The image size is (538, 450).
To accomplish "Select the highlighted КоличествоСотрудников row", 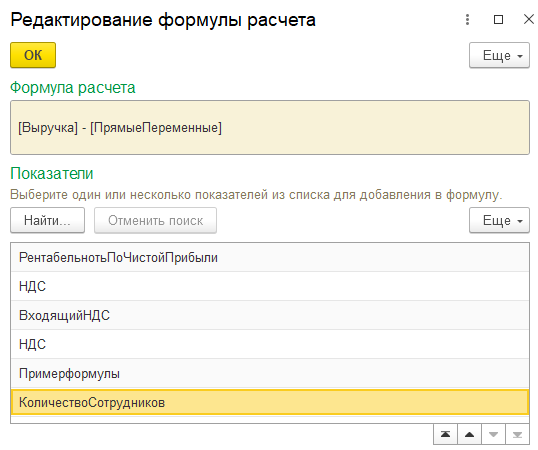I will [x=270, y=402].
